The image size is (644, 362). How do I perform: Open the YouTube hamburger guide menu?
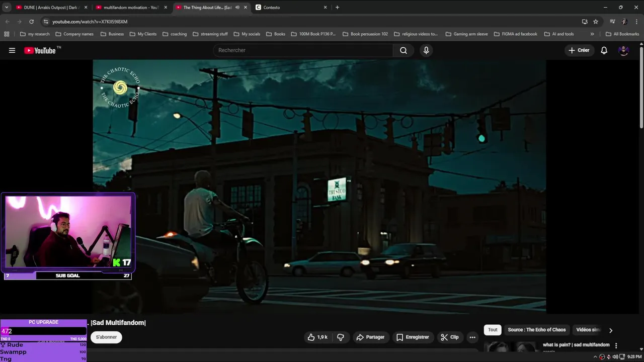[12, 50]
